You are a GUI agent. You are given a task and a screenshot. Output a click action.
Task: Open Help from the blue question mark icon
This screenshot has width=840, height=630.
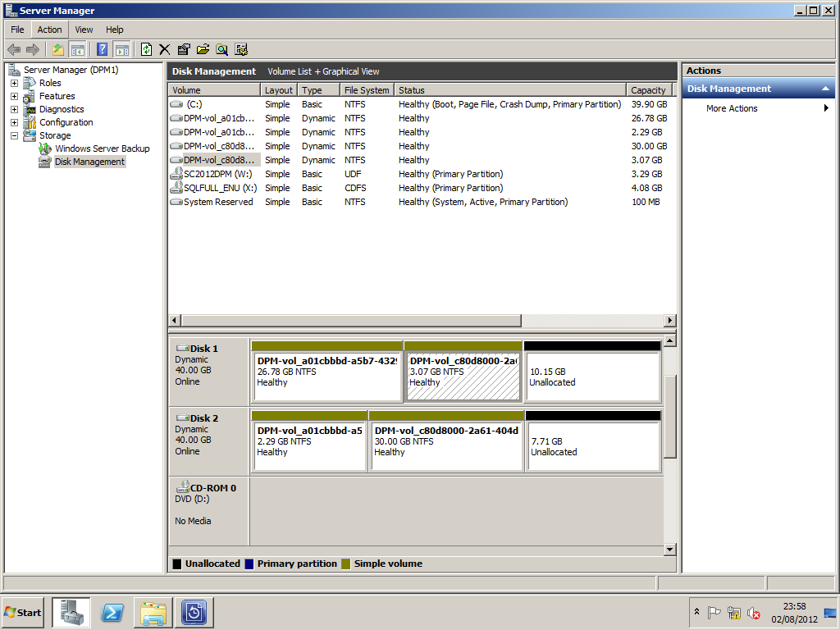(x=103, y=50)
